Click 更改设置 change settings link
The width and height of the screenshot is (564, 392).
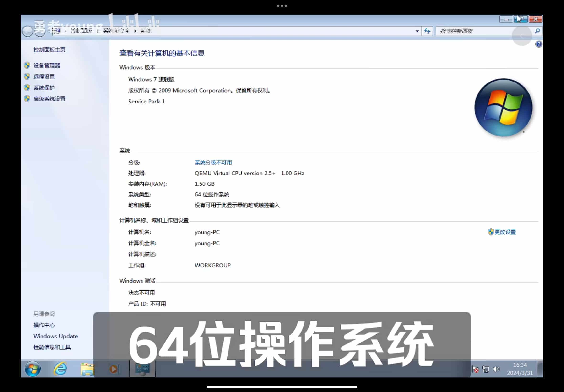coord(505,232)
